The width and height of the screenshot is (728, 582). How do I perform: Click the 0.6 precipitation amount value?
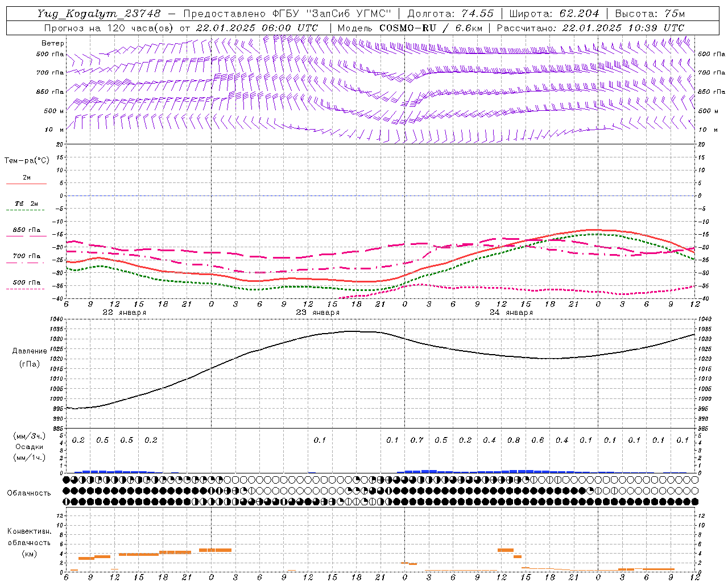coord(537,440)
